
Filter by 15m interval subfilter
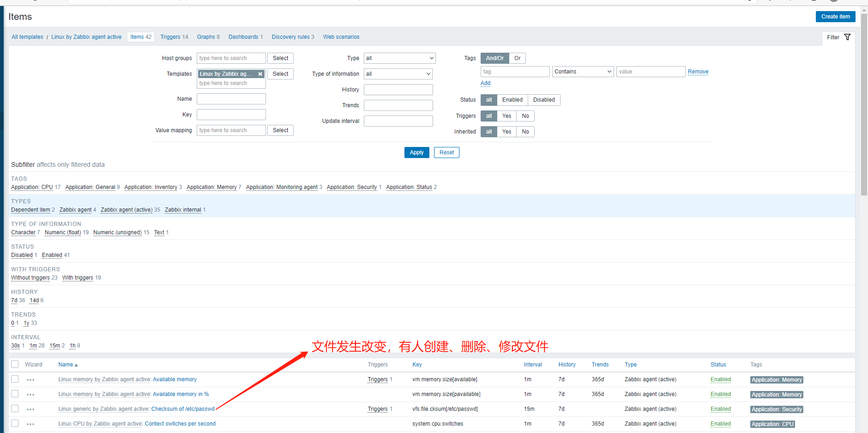click(x=54, y=346)
